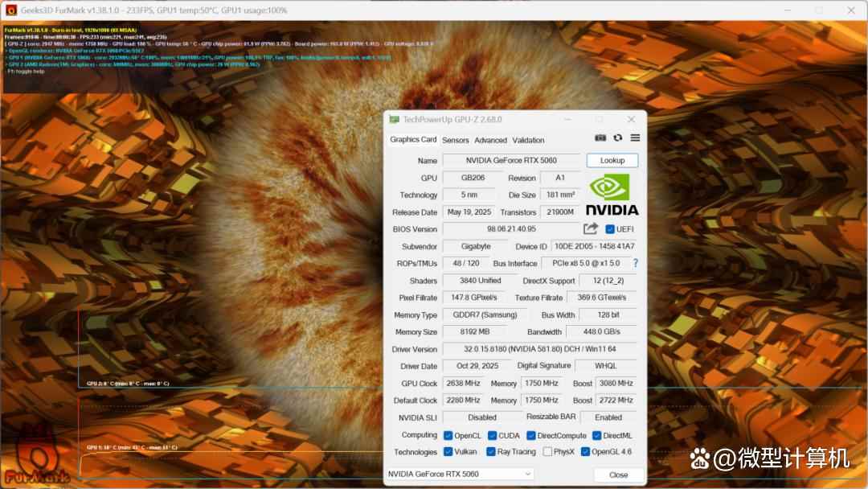Toggle the DirectCompute checkbox
This screenshot has height=489, width=868.
[531, 436]
